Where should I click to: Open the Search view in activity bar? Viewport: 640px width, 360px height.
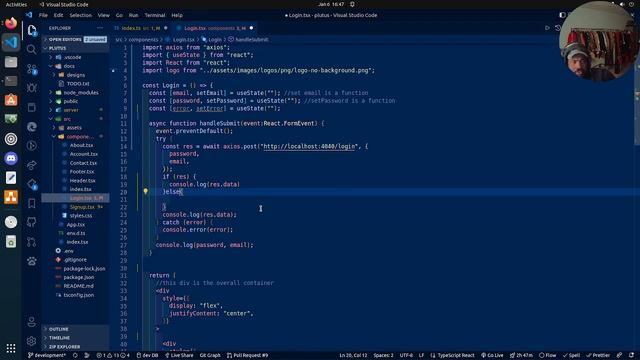31,49
